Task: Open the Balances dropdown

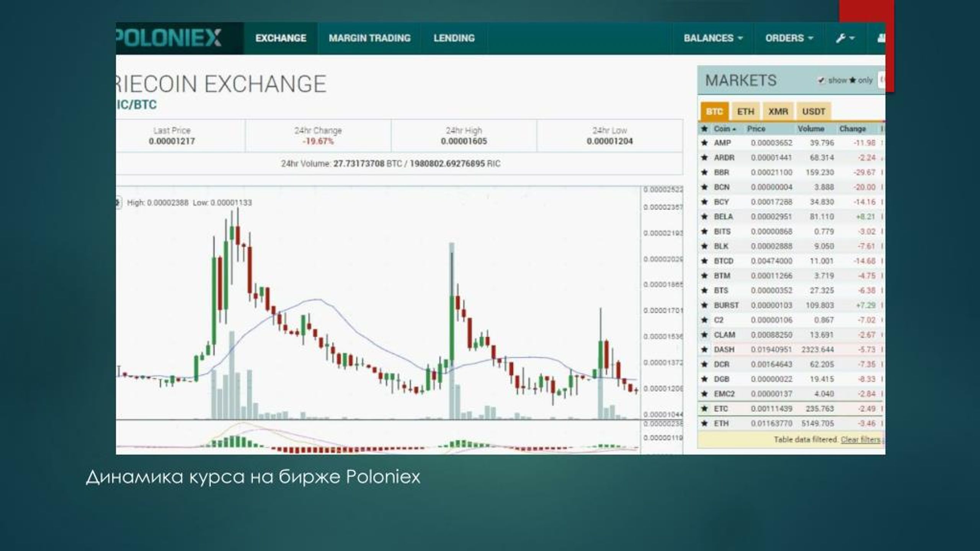Action: [713, 38]
